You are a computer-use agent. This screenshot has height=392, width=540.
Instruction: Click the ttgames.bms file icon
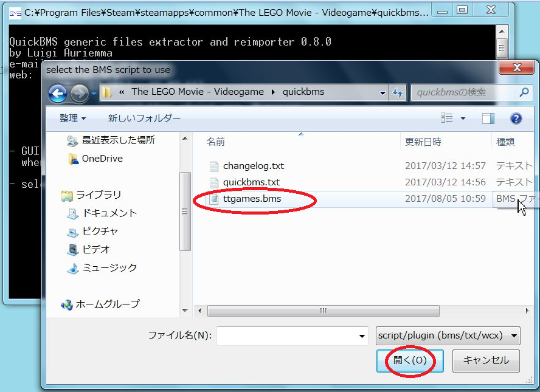214,199
